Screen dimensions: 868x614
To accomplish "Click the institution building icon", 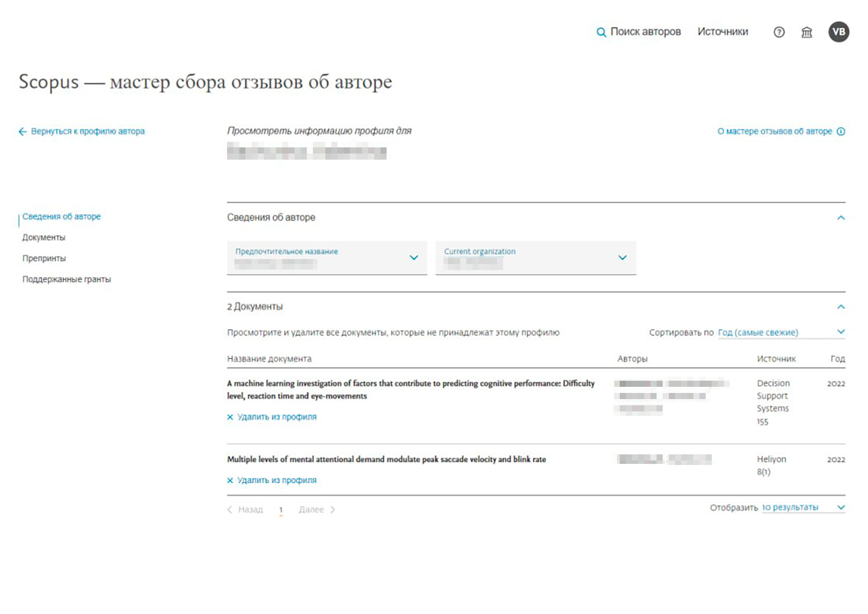I will [x=807, y=32].
